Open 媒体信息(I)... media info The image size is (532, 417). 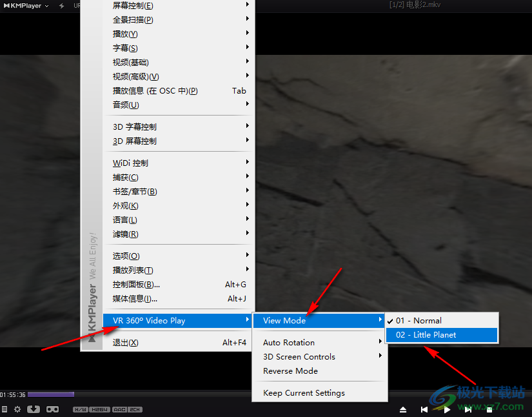coord(179,298)
